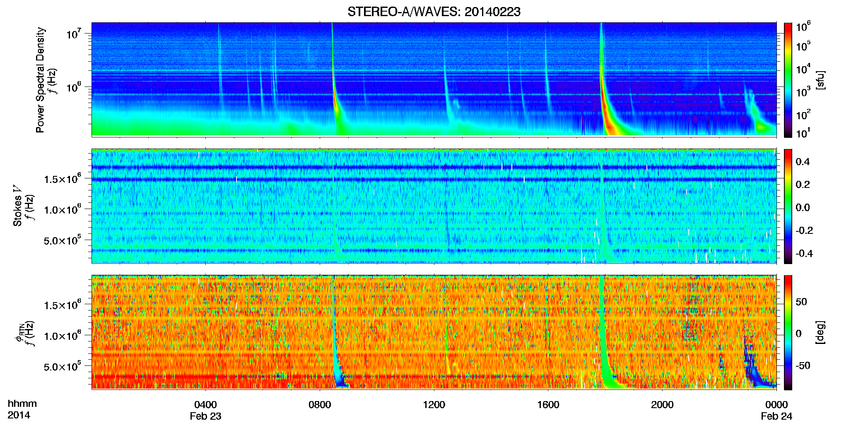Viewport: 868px width, 447px height.
Task: Select the Power Spectral Density axis label
Action: click(40, 80)
